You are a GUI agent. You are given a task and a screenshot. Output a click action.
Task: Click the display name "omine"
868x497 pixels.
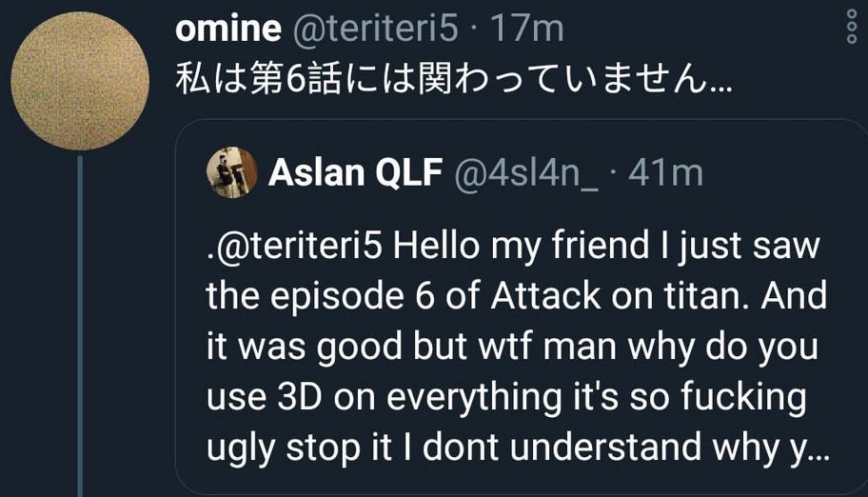228,30
